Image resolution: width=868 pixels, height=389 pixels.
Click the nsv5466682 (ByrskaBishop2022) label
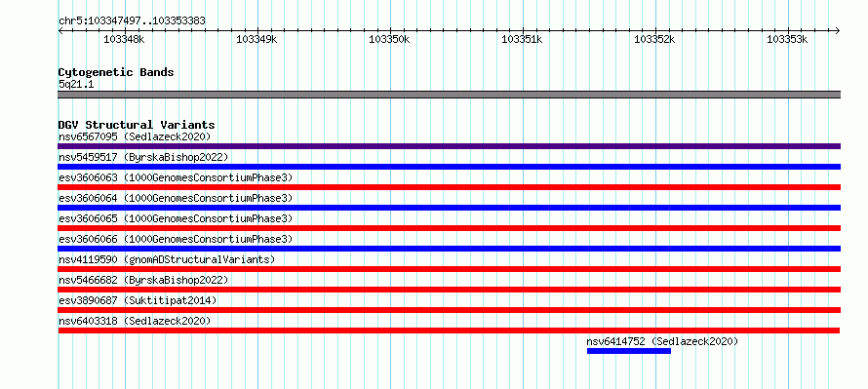pyautogui.click(x=143, y=280)
